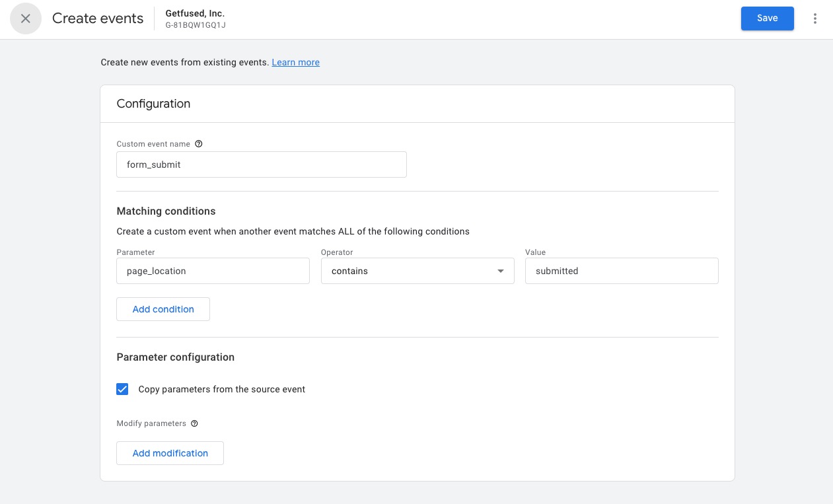Click the 'Copy parameters from the source event' label
Screen dimensions: 833x504
point(221,390)
